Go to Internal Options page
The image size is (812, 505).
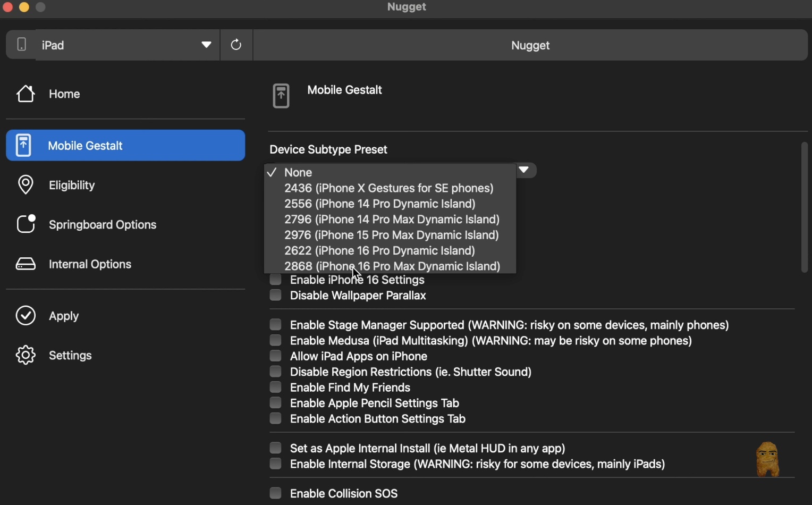(125, 264)
